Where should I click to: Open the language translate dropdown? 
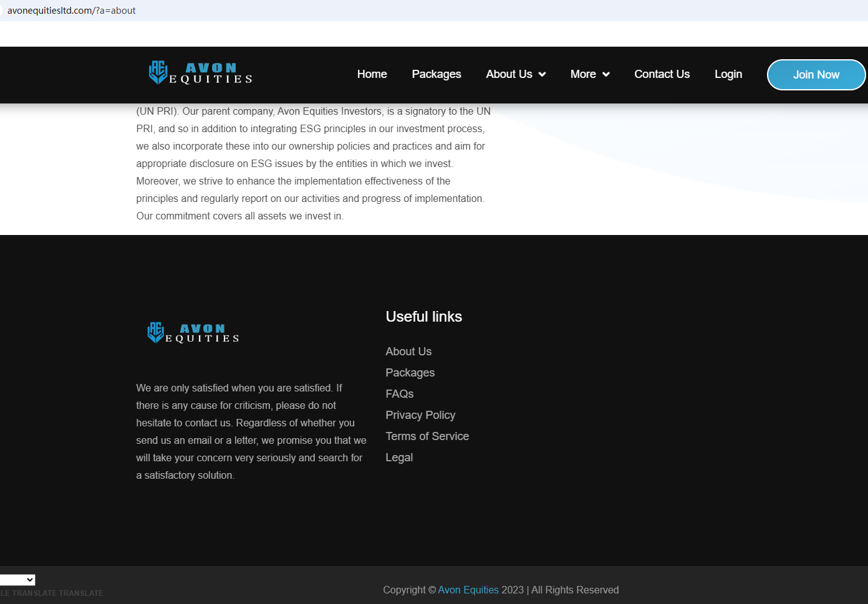[17, 580]
